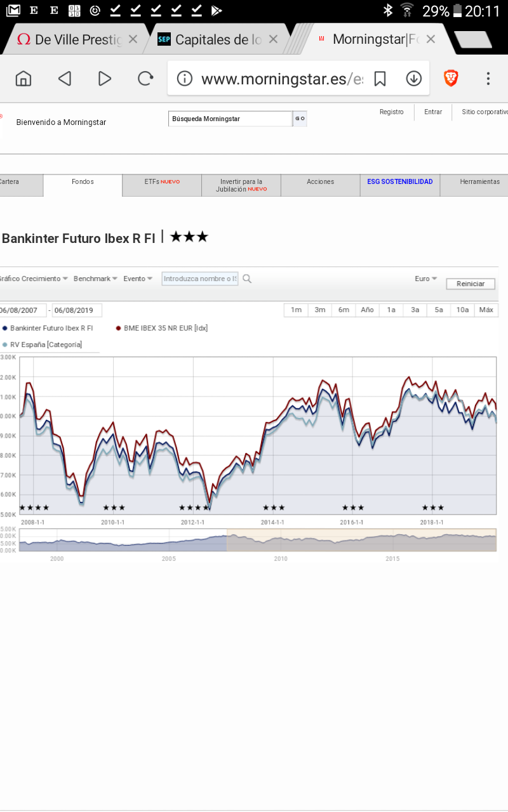
Task: Toggle RV España category series
Action: click(x=45, y=344)
